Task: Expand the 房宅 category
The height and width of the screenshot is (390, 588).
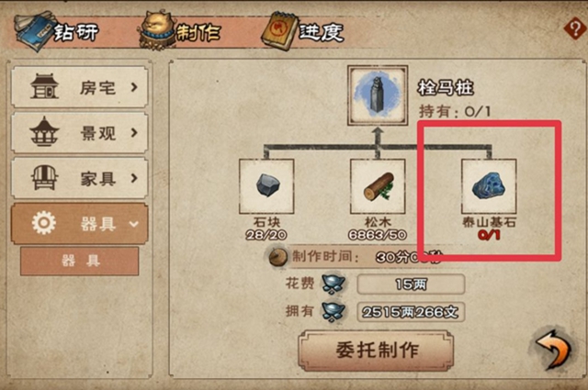Action: click(80, 87)
